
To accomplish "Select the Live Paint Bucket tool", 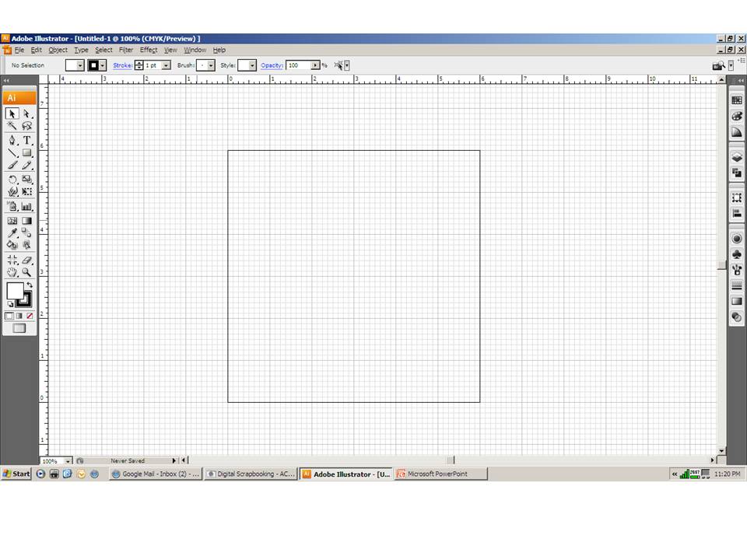I will [12, 245].
